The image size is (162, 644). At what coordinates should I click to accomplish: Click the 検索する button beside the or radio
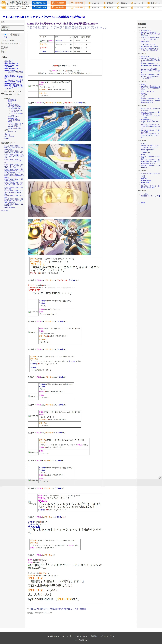click(x=16, y=35)
